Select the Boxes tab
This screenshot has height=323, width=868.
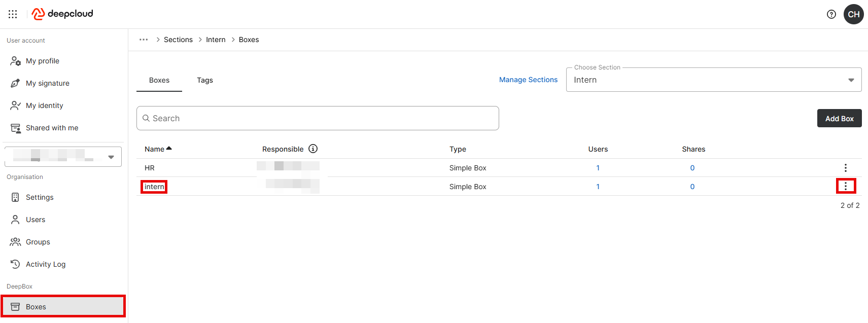click(x=159, y=80)
